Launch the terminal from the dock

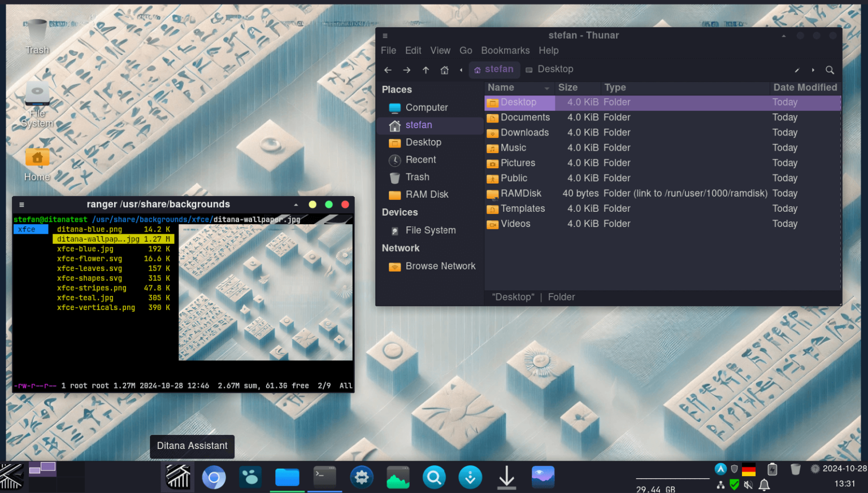(x=324, y=477)
